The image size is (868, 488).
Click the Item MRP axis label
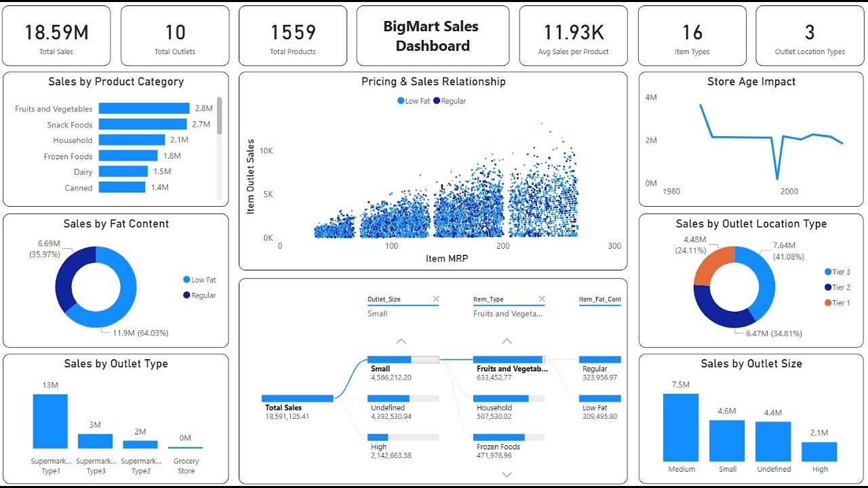click(x=446, y=259)
